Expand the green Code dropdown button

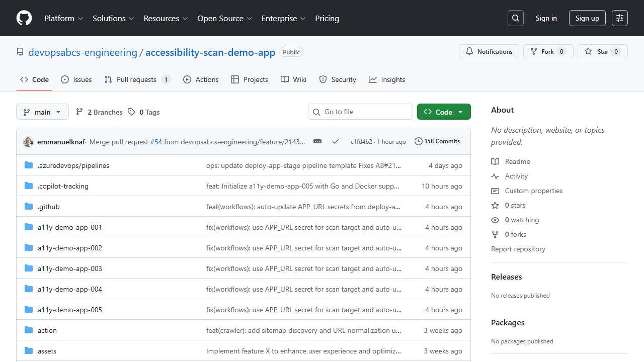coord(444,112)
